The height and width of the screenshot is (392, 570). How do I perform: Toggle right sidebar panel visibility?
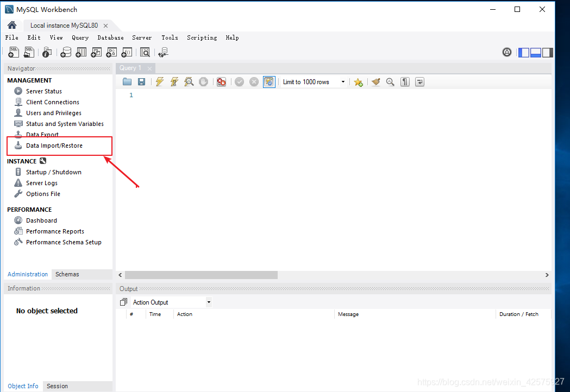(548, 52)
